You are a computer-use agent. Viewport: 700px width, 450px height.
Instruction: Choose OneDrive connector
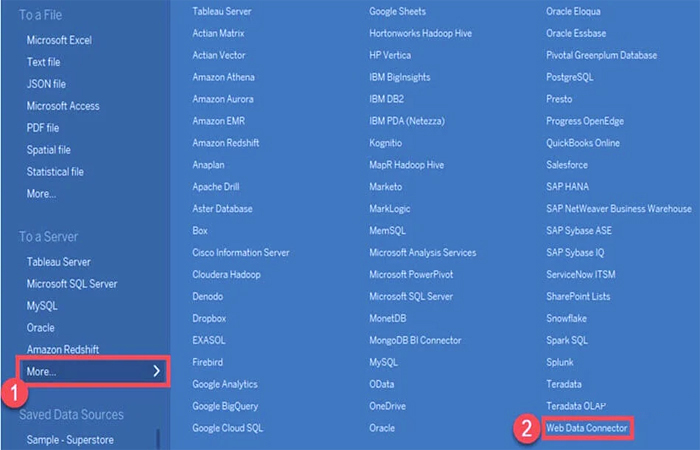[x=387, y=406]
